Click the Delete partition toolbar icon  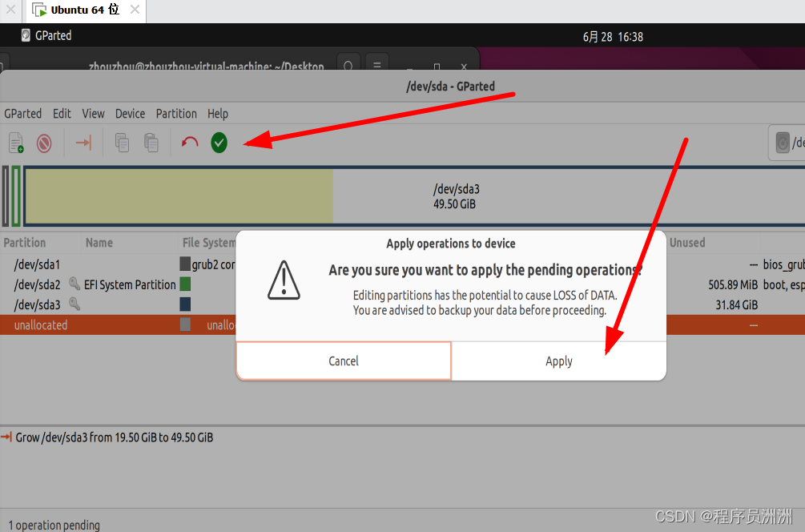pos(44,143)
